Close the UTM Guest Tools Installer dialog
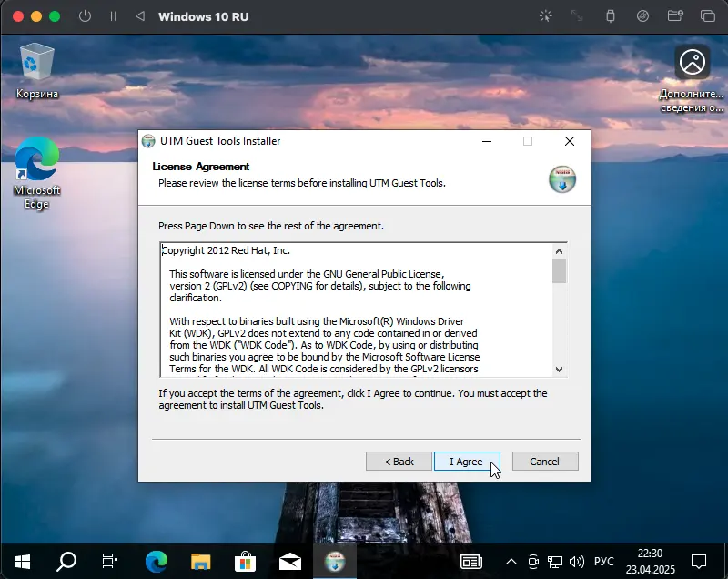728x579 pixels. [x=570, y=141]
